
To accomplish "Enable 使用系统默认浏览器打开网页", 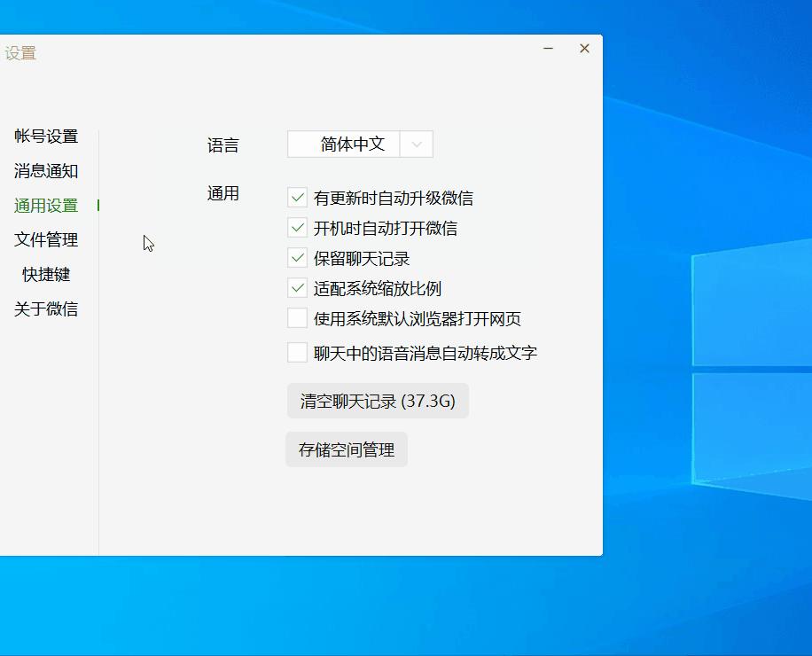I will pyautogui.click(x=297, y=318).
